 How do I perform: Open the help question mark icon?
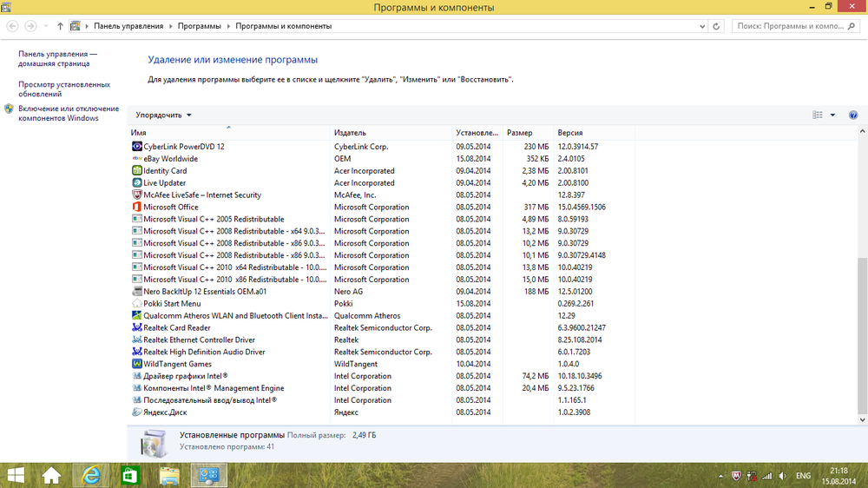[x=853, y=115]
